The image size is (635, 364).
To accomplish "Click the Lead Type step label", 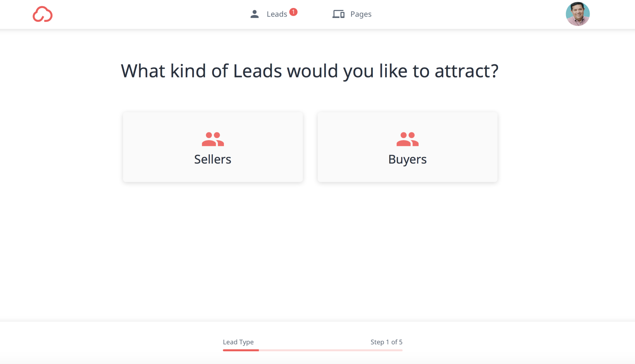I will (238, 342).
